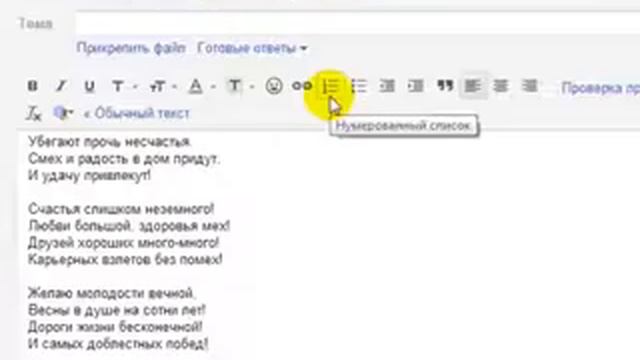Click the line 'И удачу привлекут!'
Screen dimensions: 640x360
(x=89, y=176)
